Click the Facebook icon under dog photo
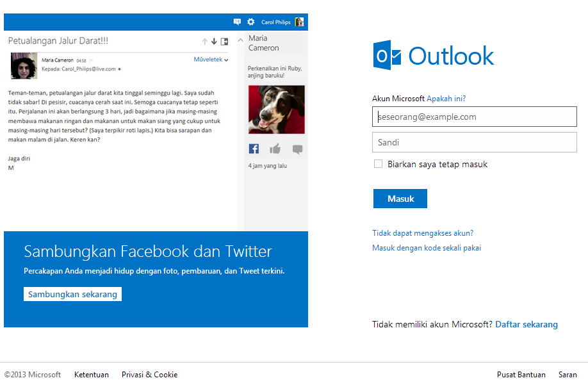Image resolution: width=588 pixels, height=385 pixels. 254,149
